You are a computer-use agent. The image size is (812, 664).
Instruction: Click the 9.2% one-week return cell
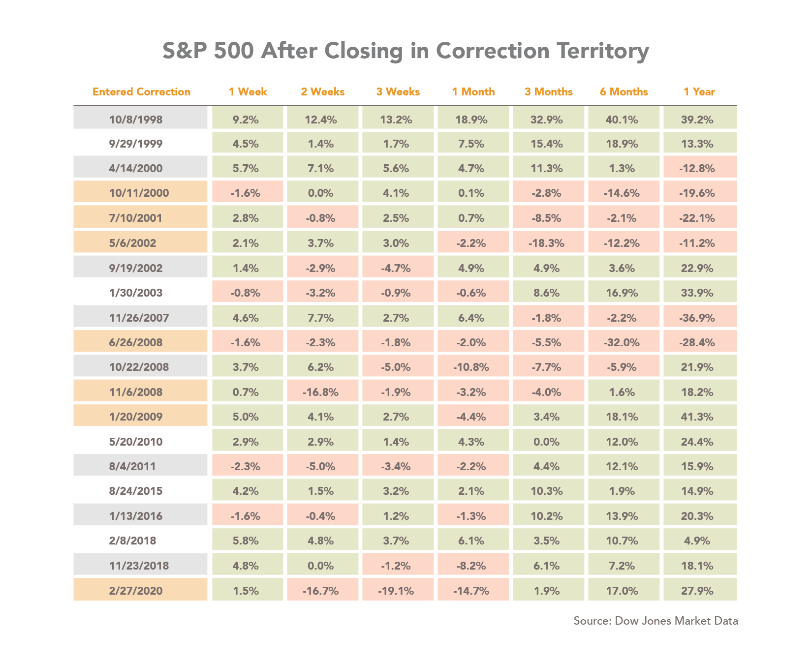coord(248,120)
